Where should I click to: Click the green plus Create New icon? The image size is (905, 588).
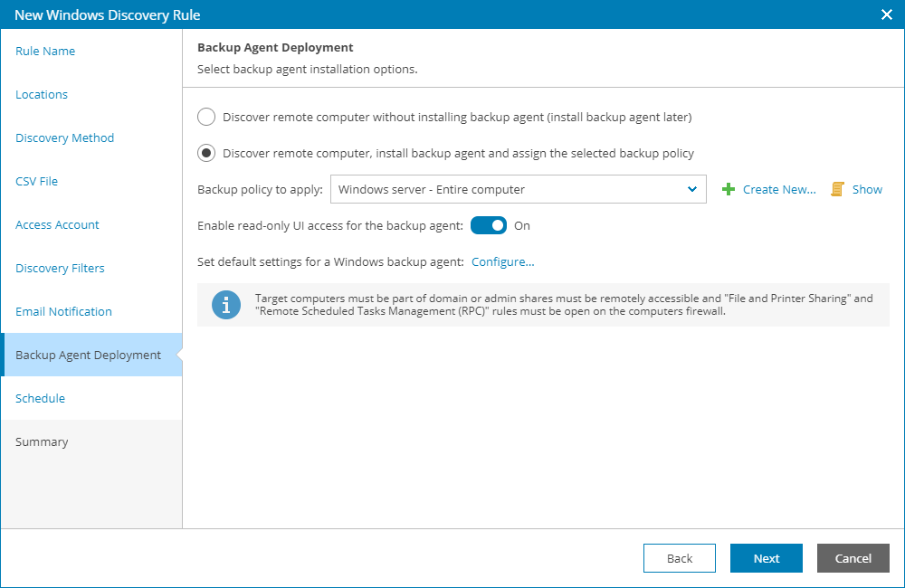pos(728,190)
